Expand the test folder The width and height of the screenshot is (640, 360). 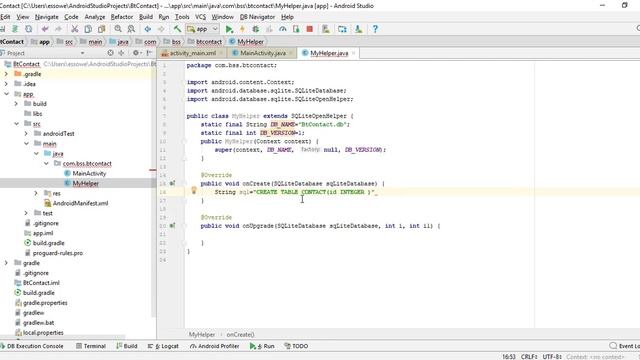coord(26,213)
